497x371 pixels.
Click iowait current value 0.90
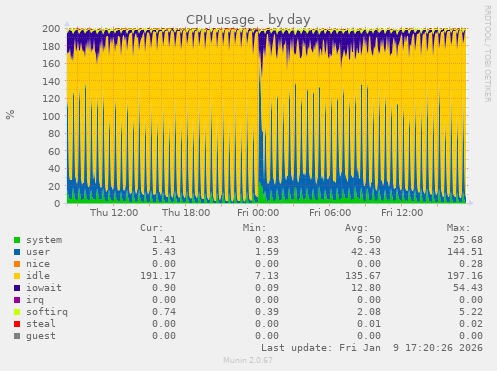click(x=164, y=288)
